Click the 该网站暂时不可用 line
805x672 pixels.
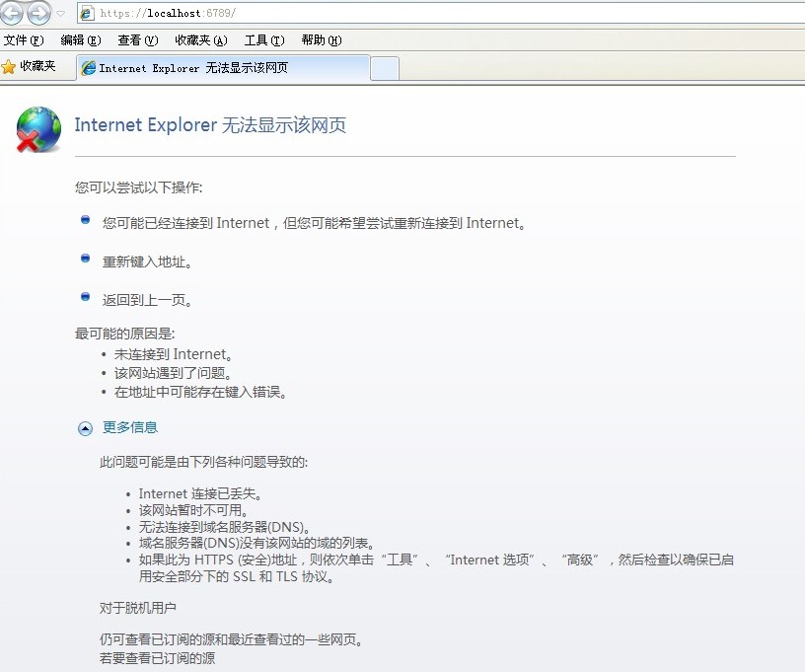point(194,510)
